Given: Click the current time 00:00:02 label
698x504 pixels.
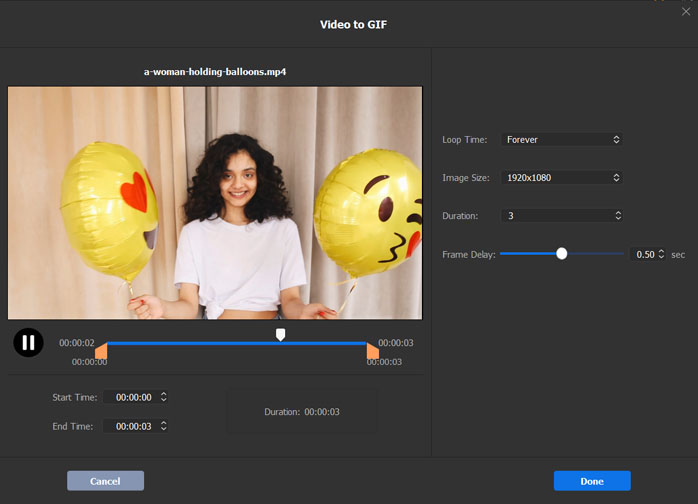Looking at the screenshot, I should click(77, 343).
